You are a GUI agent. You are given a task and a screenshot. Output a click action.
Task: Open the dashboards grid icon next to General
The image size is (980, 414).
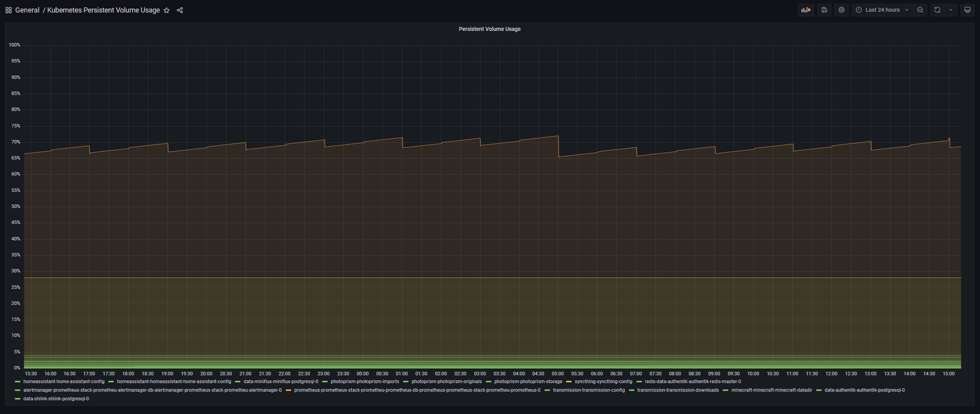click(x=9, y=10)
